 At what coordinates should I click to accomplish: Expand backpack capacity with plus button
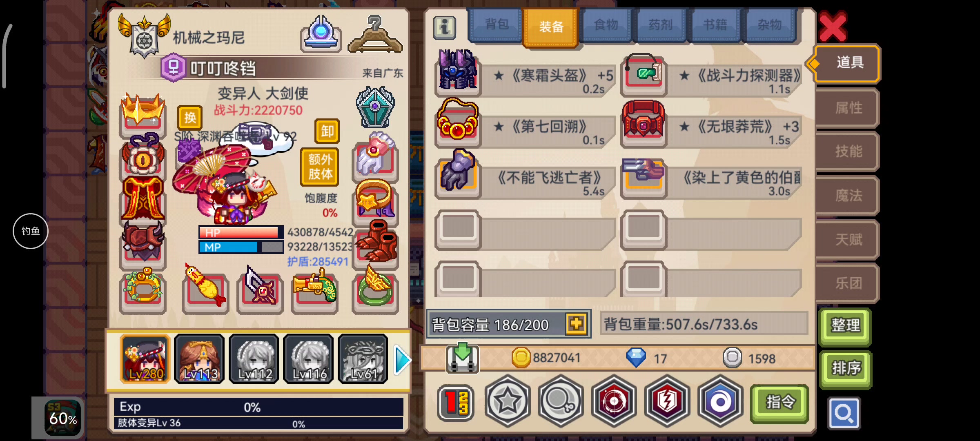tap(576, 324)
